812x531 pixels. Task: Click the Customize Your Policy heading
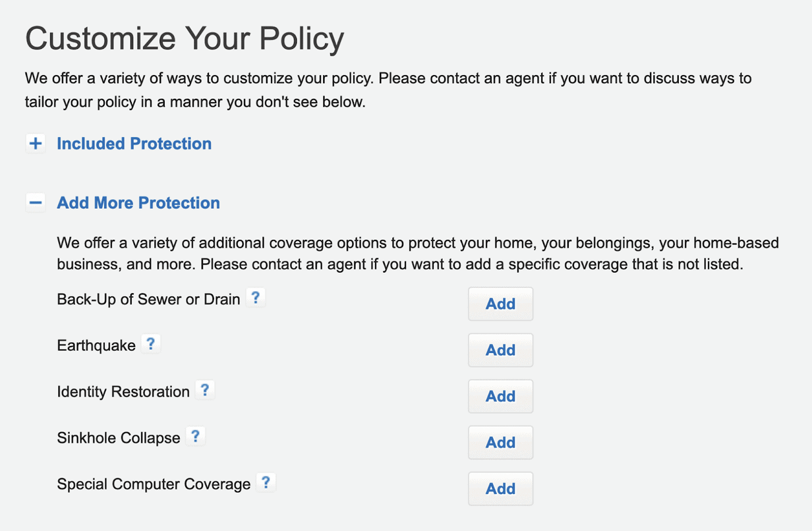[x=185, y=39]
